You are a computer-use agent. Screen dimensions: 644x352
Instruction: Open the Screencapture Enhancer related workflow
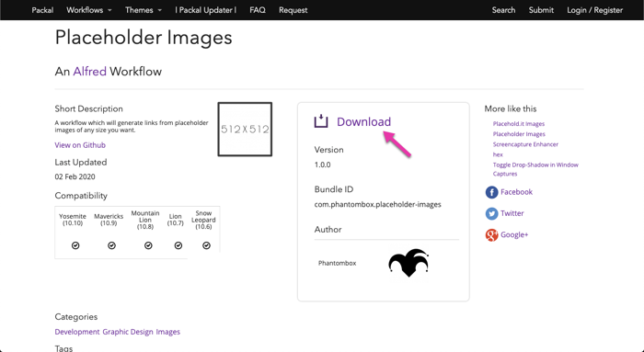pyautogui.click(x=525, y=144)
